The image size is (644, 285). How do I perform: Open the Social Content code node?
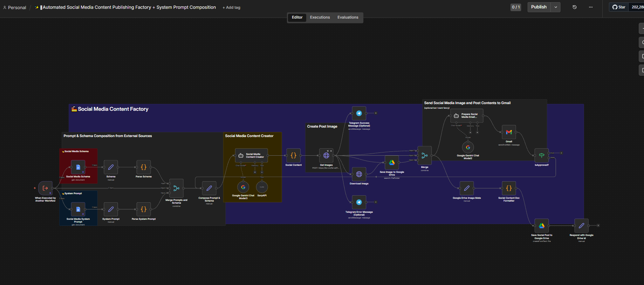[294, 155]
